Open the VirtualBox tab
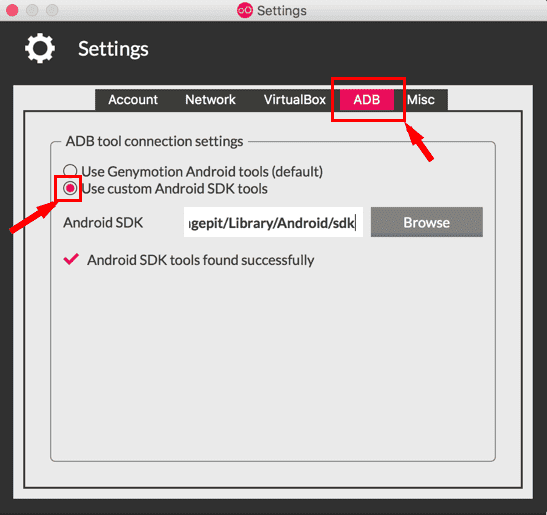 click(x=294, y=100)
